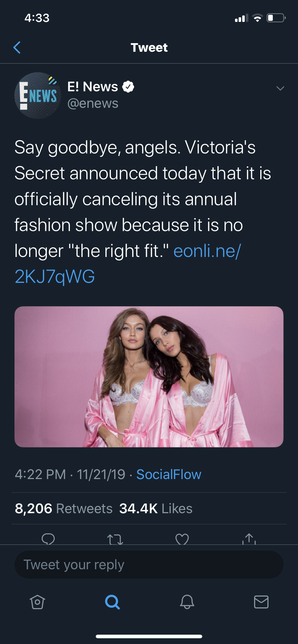Expand the tweet options chevron
298x644 pixels.
tap(280, 88)
